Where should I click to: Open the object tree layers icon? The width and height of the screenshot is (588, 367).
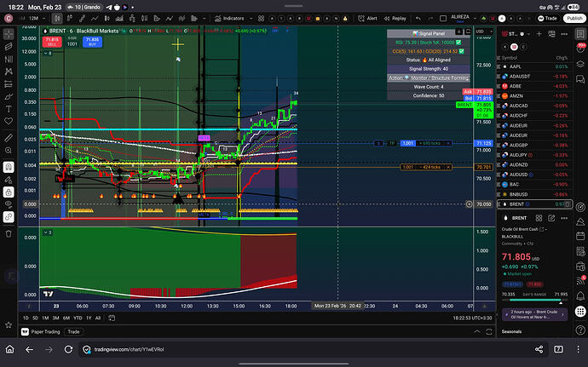[580, 64]
